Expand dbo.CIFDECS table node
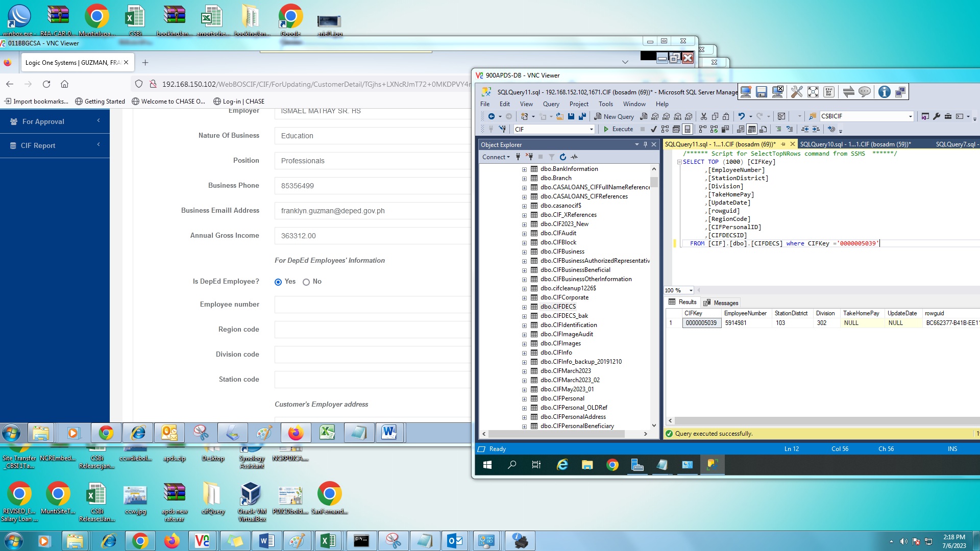The image size is (980, 551). pyautogui.click(x=524, y=307)
